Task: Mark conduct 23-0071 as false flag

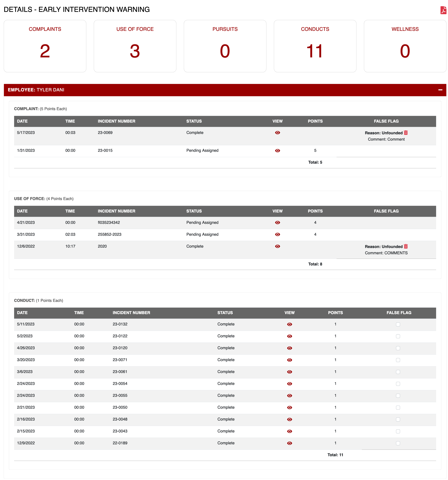Action: coord(398,360)
